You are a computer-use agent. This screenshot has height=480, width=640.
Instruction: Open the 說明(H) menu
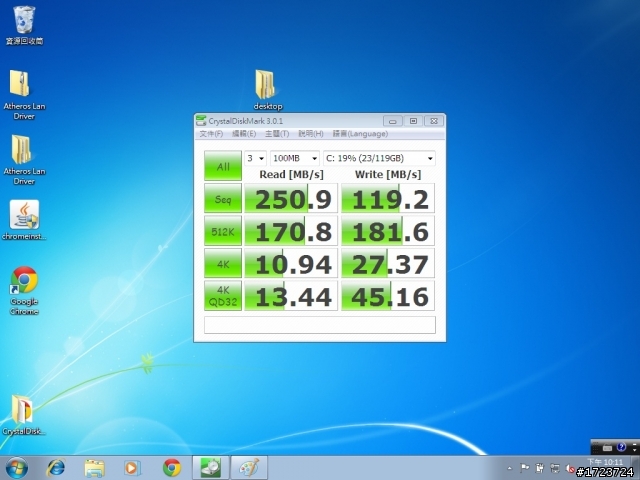(x=311, y=134)
